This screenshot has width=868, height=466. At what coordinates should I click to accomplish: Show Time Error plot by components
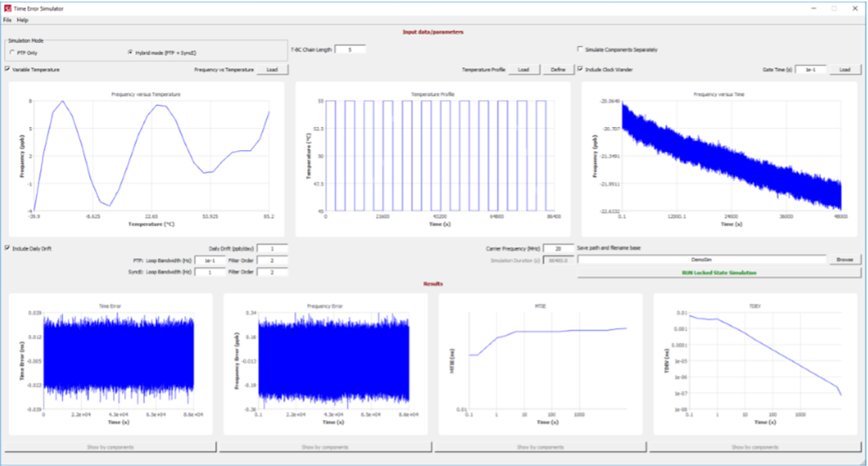pyautogui.click(x=110, y=446)
